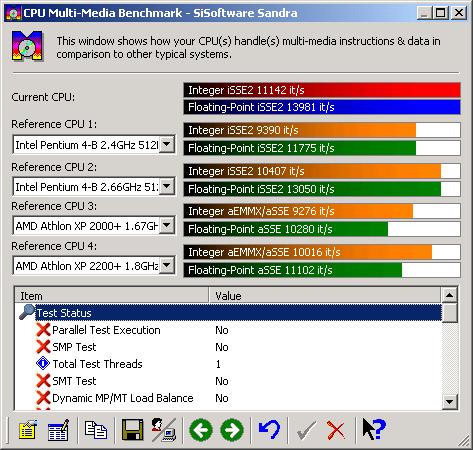This screenshot has width=473, height=450.
Task: Select the SMP Test row label
Action: coord(74,347)
